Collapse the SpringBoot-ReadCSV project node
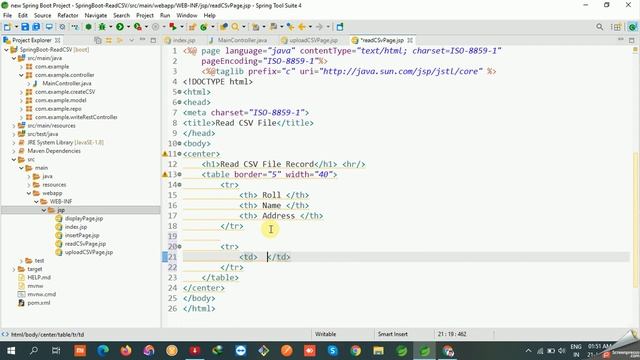640x360 pixels. click(6, 49)
